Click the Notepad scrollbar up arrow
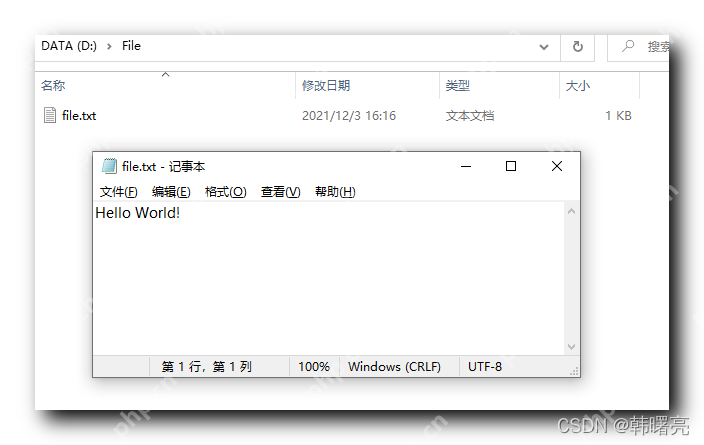 571,211
